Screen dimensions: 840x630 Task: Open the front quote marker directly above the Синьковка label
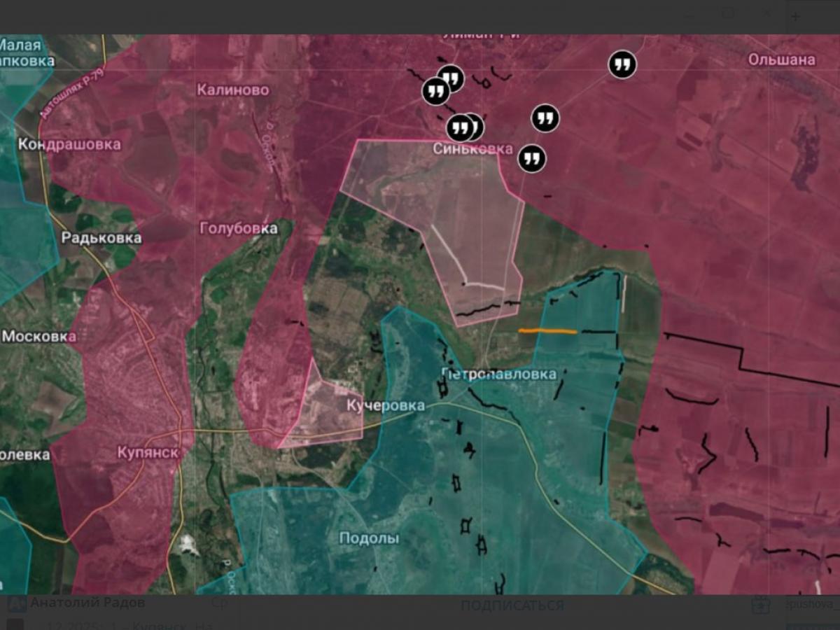pos(460,128)
